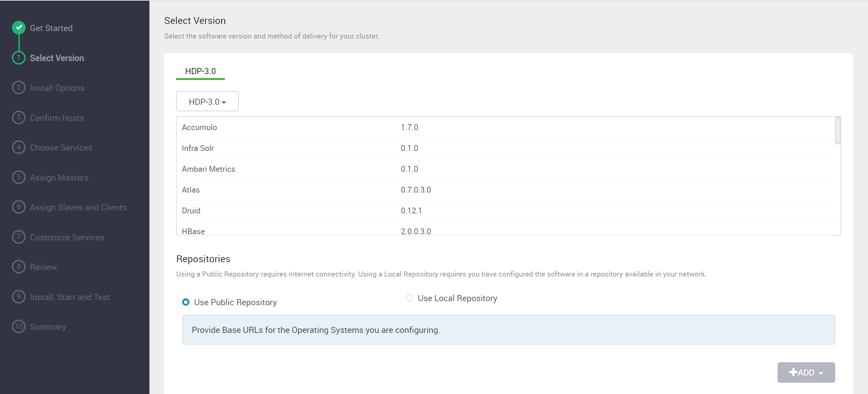The image size is (868, 394).
Task: Click the step 7 circle icon for Customize Services
Action: pyautogui.click(x=19, y=237)
